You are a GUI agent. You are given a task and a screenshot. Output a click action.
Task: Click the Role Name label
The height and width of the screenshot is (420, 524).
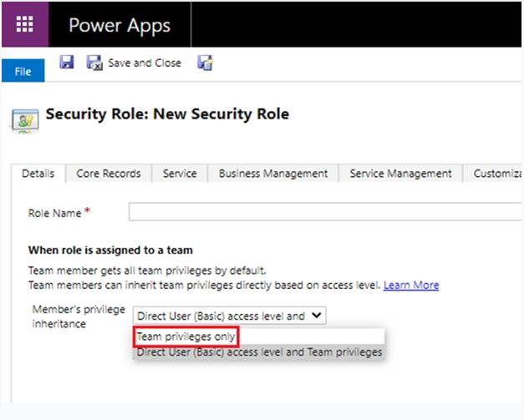(x=55, y=214)
